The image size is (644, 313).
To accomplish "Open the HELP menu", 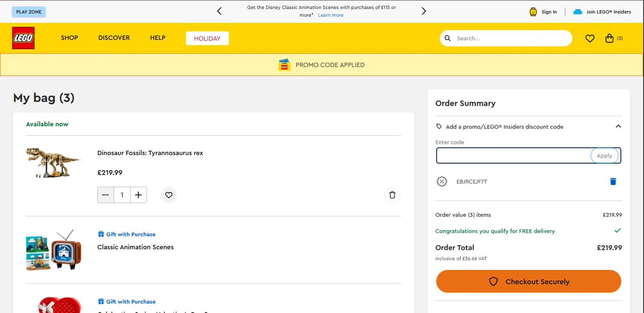I will pos(158,38).
